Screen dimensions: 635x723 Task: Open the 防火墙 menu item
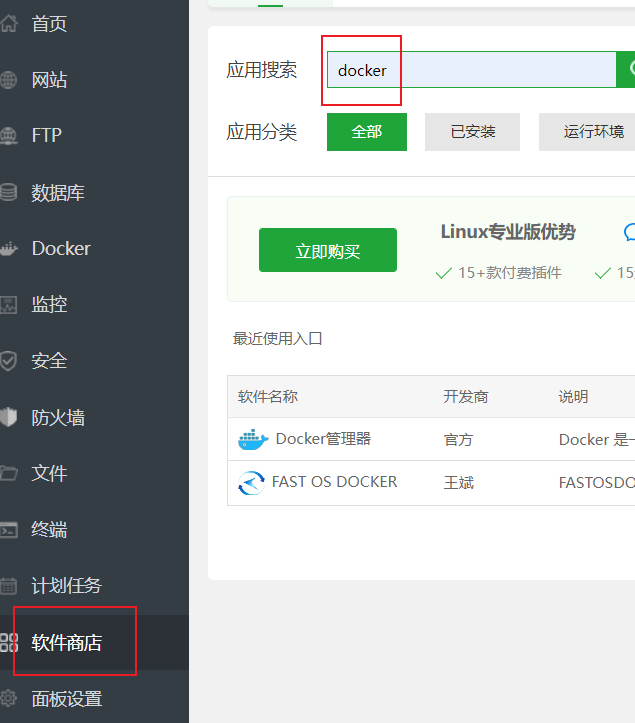point(58,417)
